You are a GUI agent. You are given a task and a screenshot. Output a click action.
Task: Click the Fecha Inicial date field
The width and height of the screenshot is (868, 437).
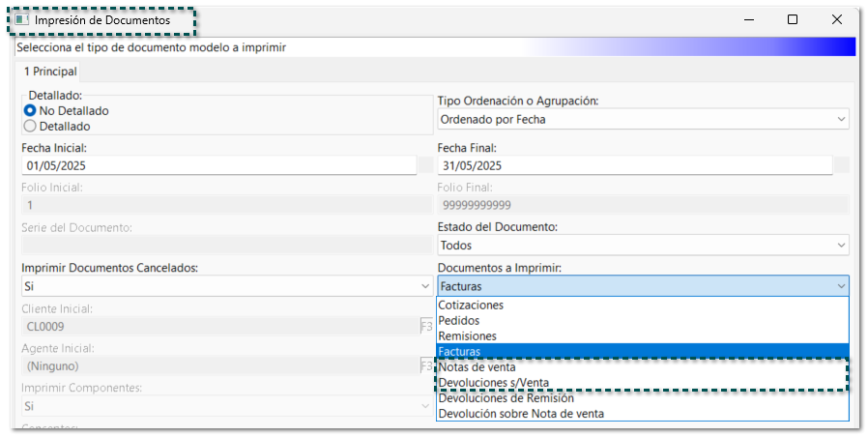pos(218,165)
